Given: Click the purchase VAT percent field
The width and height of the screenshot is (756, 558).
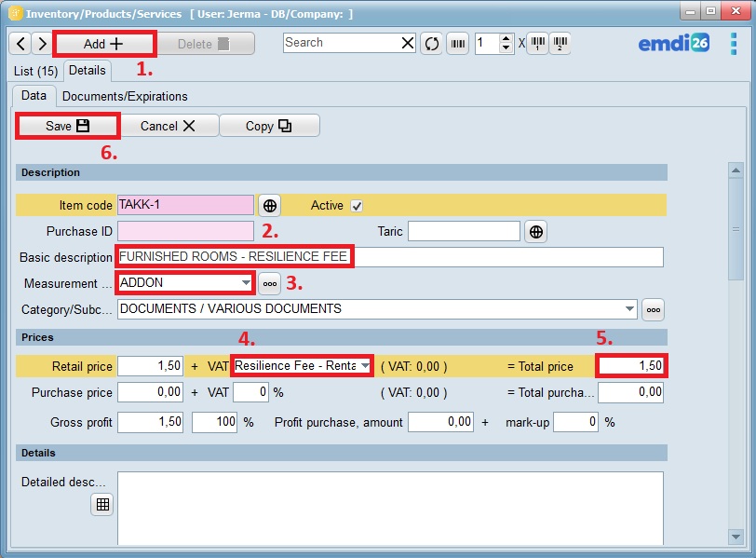Looking at the screenshot, I should click(250, 392).
